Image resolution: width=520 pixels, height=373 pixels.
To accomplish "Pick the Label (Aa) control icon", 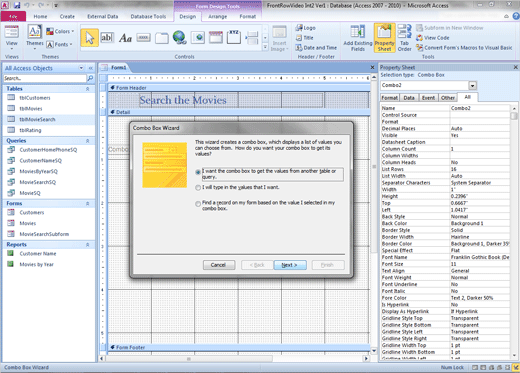I will point(125,38).
